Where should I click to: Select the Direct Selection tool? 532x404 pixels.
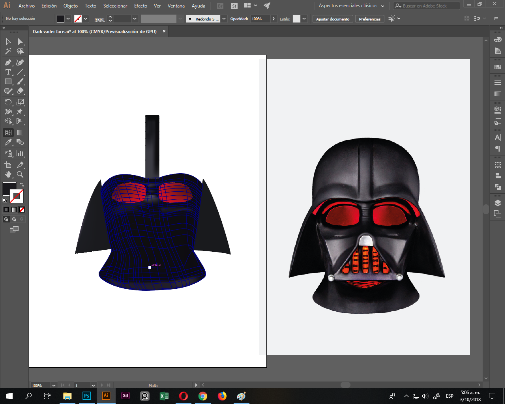point(20,41)
